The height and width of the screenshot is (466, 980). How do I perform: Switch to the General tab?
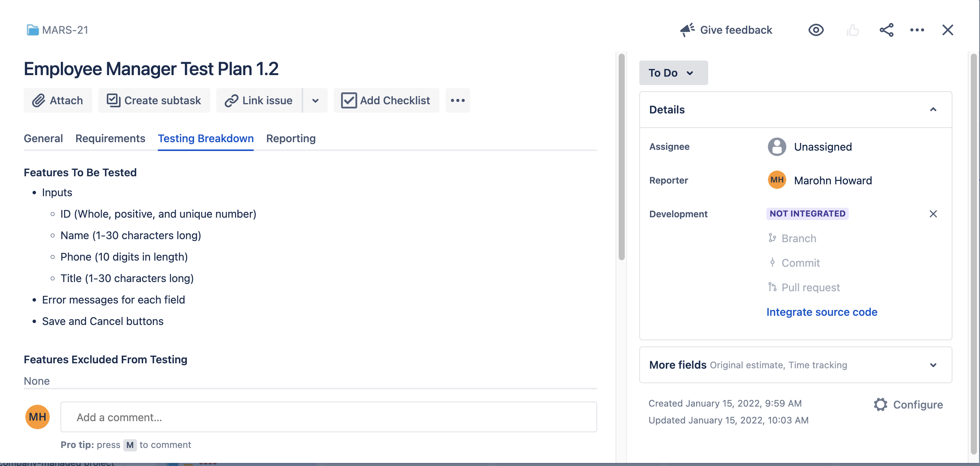[43, 138]
